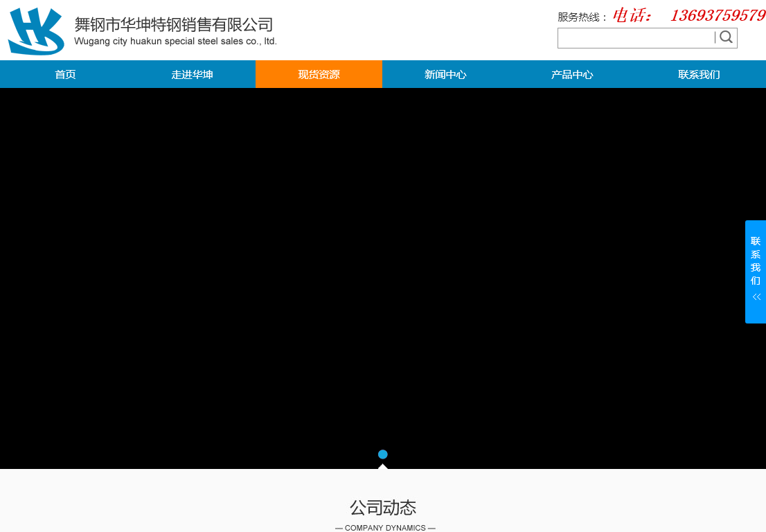Open 联系我们 in the navigation bar
This screenshot has width=766, height=532.
click(699, 75)
